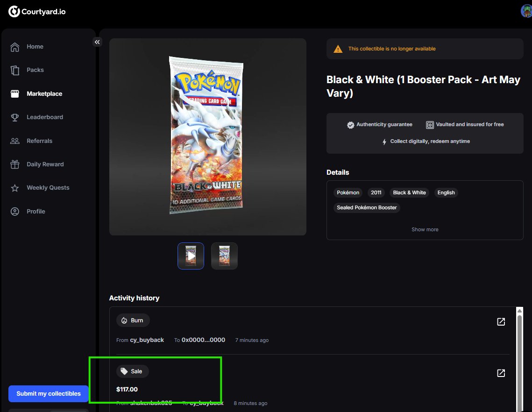The image size is (532, 412).
Task: Click the Weekly Quests star icon
Action: (x=15, y=188)
